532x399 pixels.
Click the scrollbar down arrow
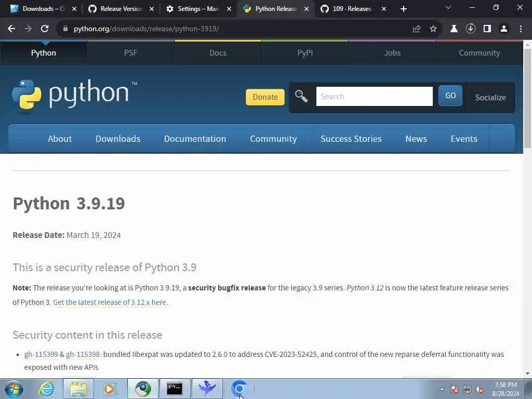[527, 374]
